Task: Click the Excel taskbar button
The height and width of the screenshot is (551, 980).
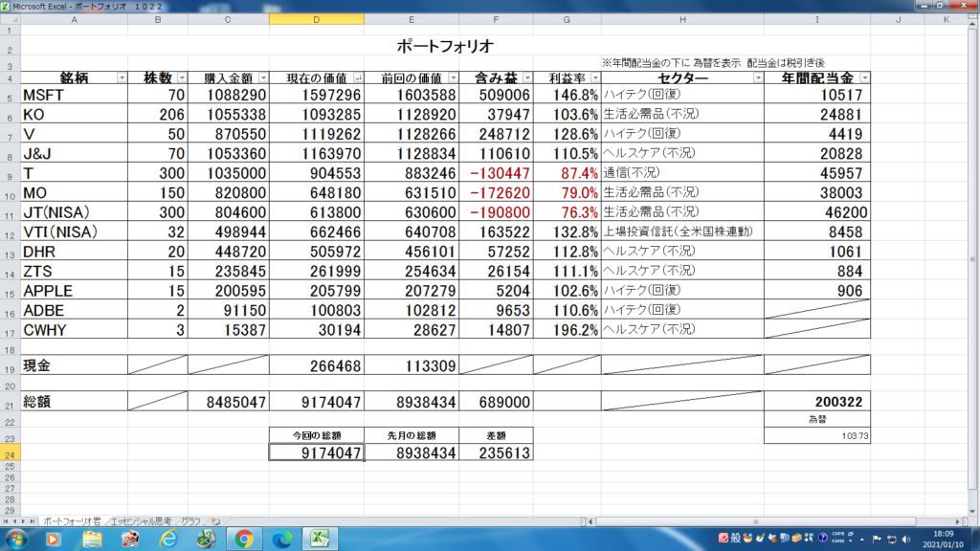Action: coord(320,539)
